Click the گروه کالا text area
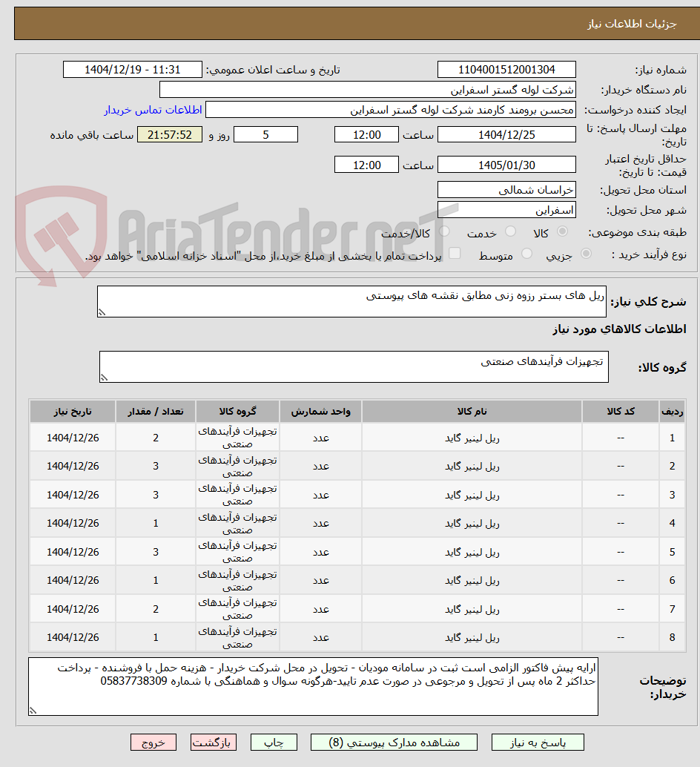Image resolution: width=700 pixels, height=767 pixels. [354, 367]
